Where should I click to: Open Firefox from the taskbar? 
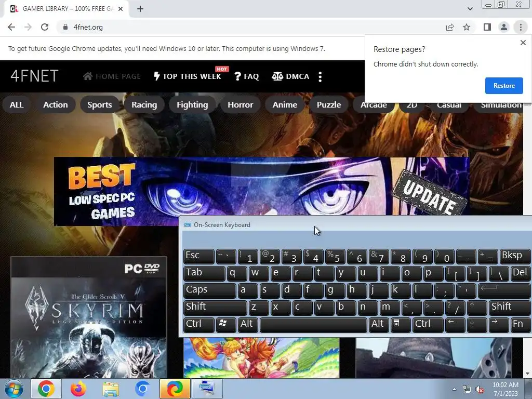click(78, 389)
